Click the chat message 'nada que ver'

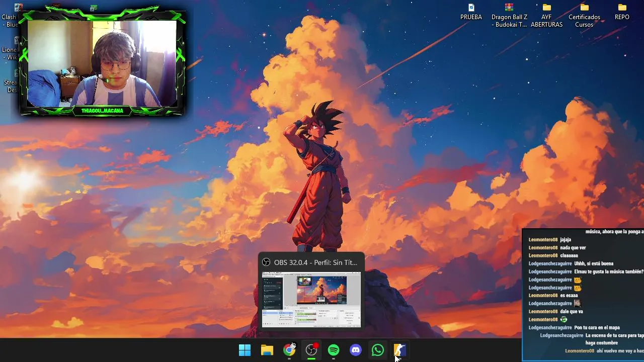[x=573, y=248]
